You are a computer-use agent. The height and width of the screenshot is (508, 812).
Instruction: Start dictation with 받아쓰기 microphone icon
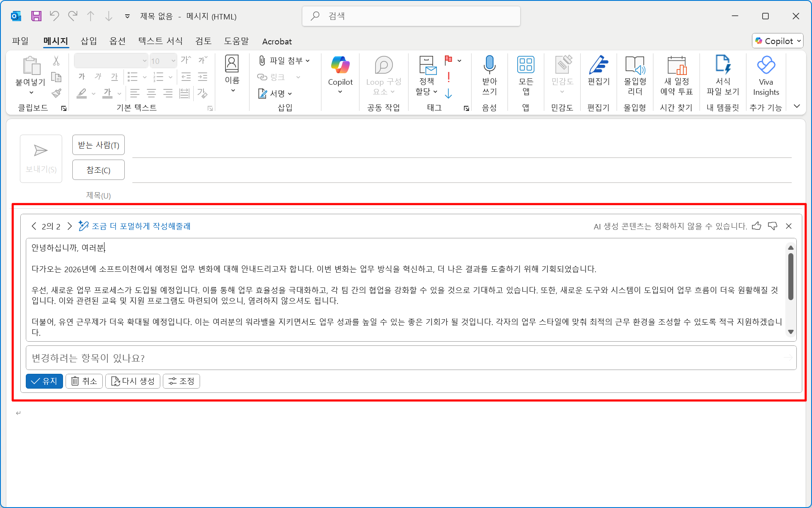coord(489,66)
